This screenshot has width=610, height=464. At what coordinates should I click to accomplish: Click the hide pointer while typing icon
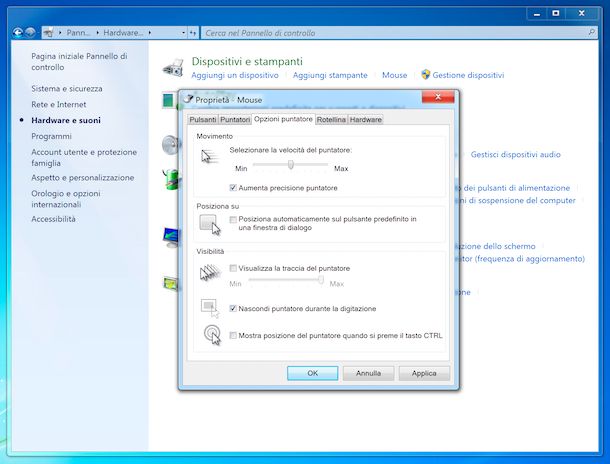click(210, 308)
